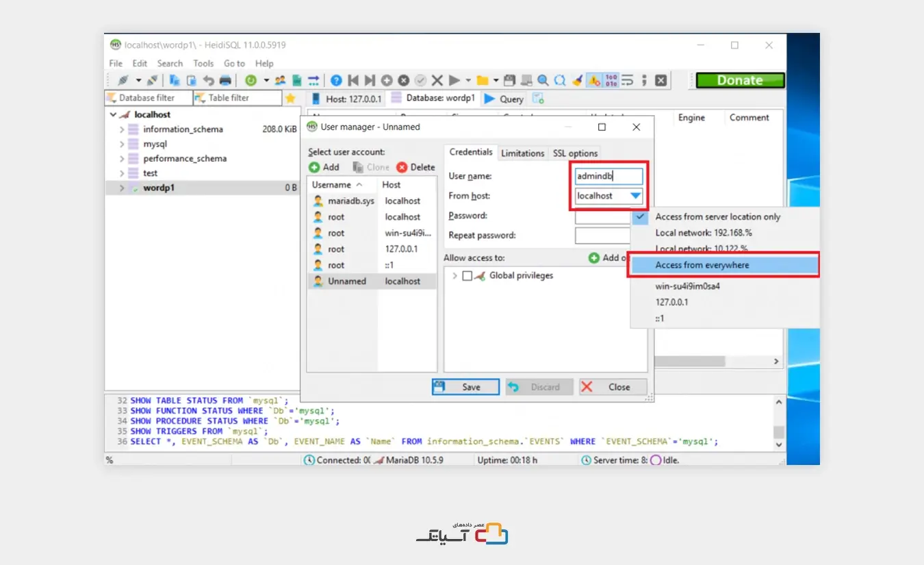Click the Close button in User manager
The height and width of the screenshot is (565, 924).
(613, 387)
